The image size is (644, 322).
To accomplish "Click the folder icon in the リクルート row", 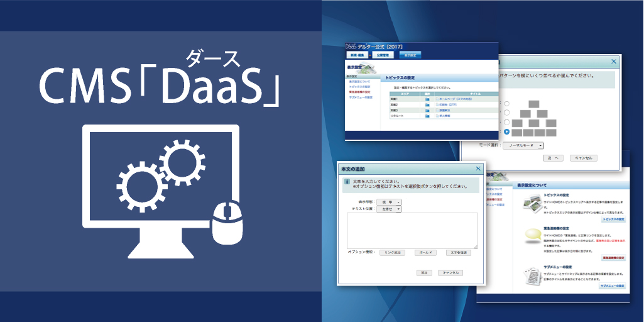I will point(427,116).
